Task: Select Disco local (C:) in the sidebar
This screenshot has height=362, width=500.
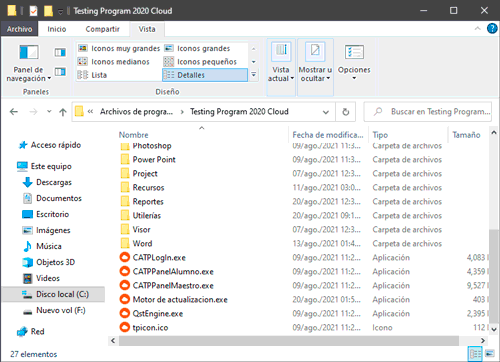Action: [x=53, y=294]
